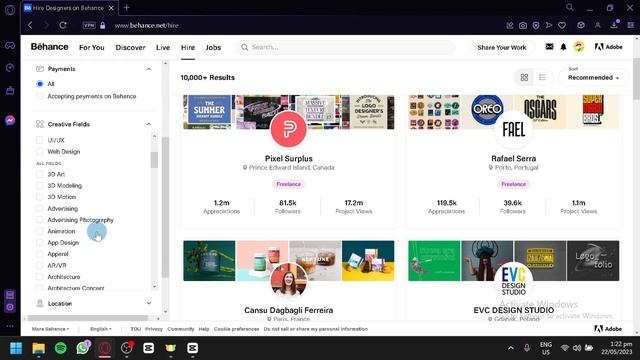Viewport: 640px width, 360px height.
Task: Open the Hire tab
Action: pyautogui.click(x=188, y=47)
